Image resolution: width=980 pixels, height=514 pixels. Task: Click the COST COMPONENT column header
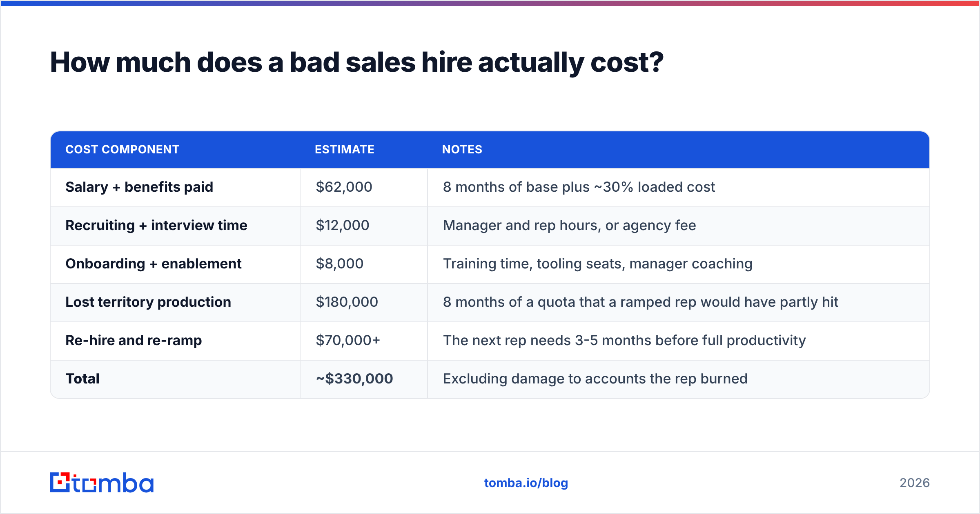coord(122,149)
